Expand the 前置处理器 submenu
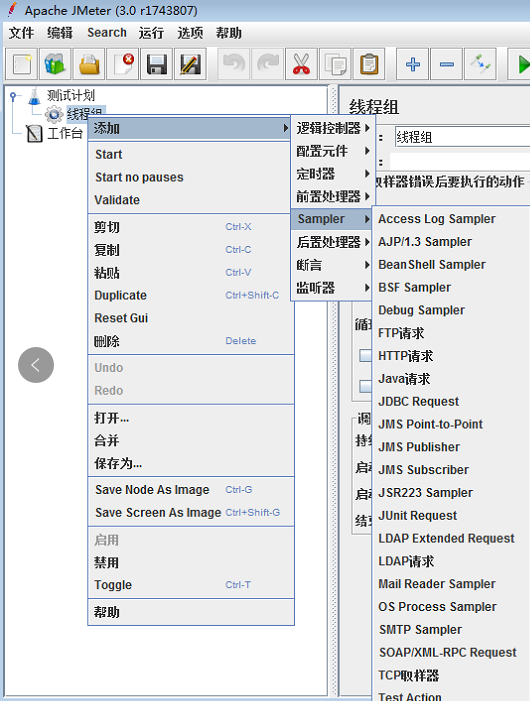 point(333,196)
